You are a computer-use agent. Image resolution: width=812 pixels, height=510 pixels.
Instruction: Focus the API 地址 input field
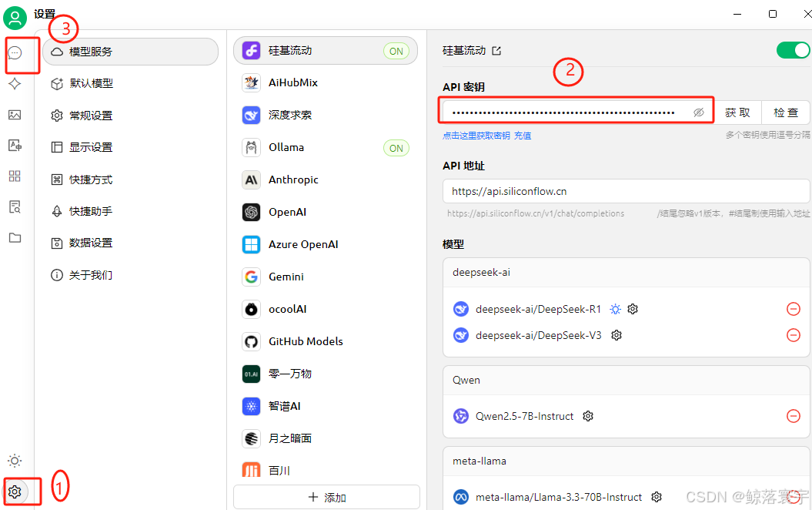tap(626, 191)
